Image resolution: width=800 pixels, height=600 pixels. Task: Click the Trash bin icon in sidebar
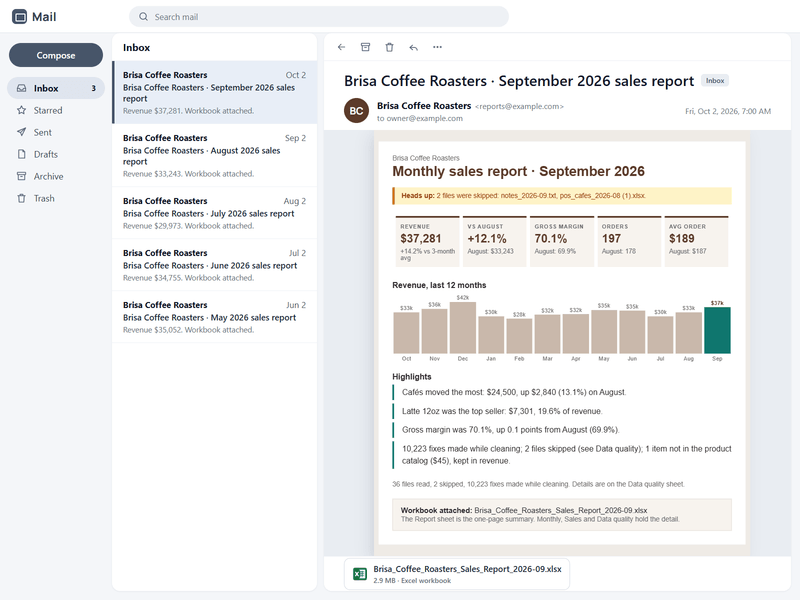pyautogui.click(x=21, y=198)
